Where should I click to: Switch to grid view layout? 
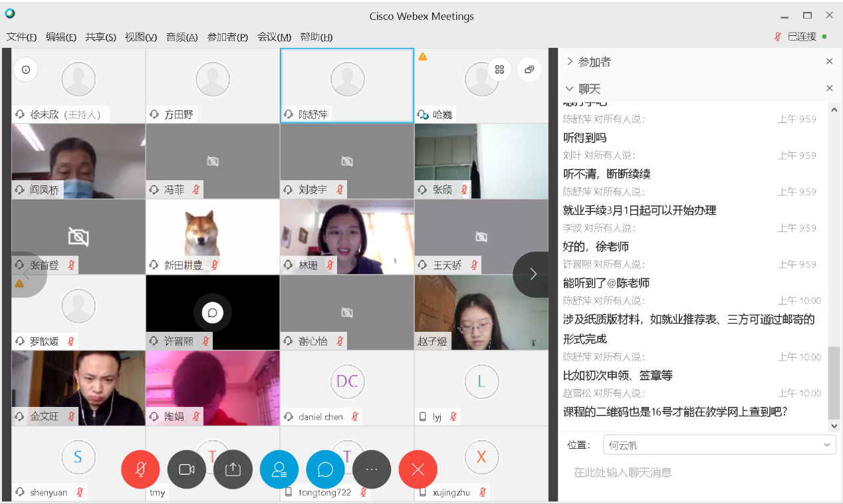(x=500, y=69)
